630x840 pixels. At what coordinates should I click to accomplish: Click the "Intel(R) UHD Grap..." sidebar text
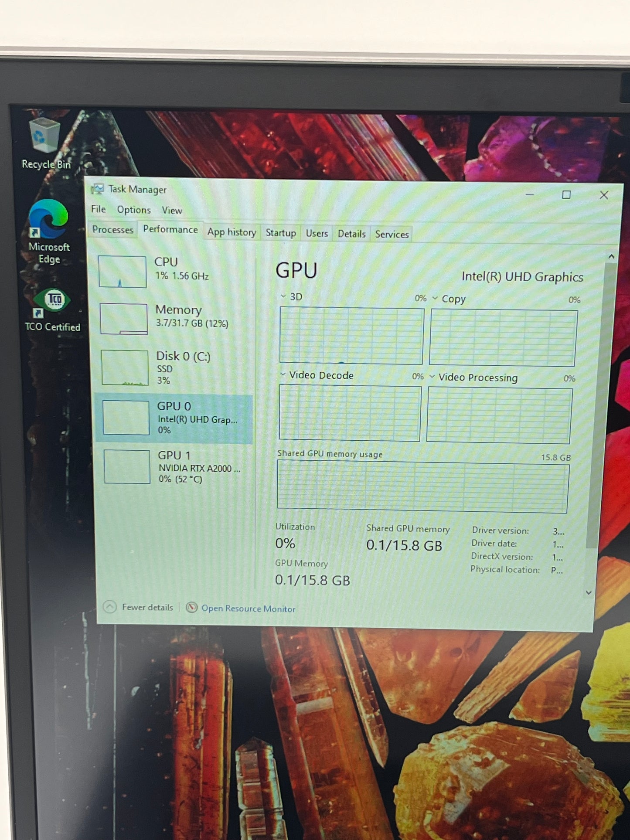click(x=198, y=419)
